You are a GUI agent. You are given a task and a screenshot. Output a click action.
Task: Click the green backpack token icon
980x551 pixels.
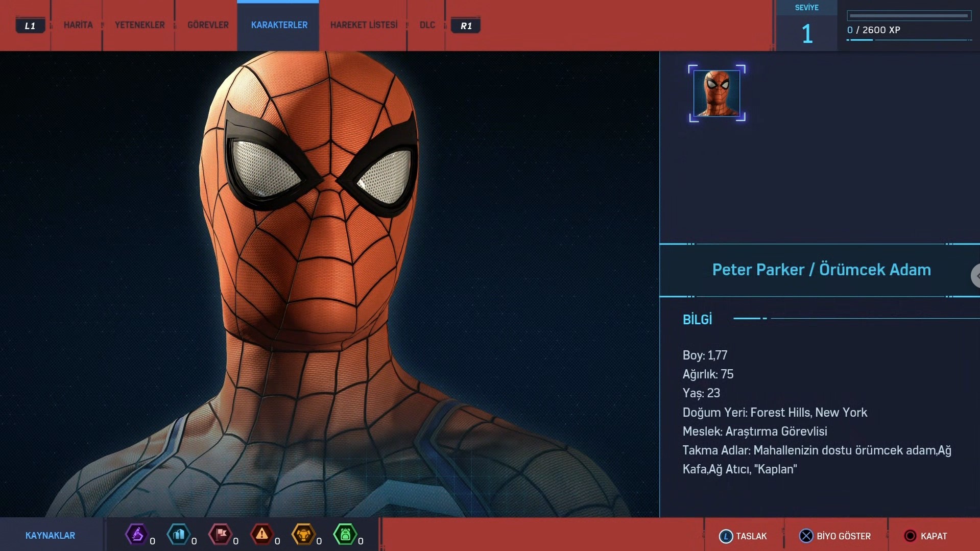coord(345,535)
